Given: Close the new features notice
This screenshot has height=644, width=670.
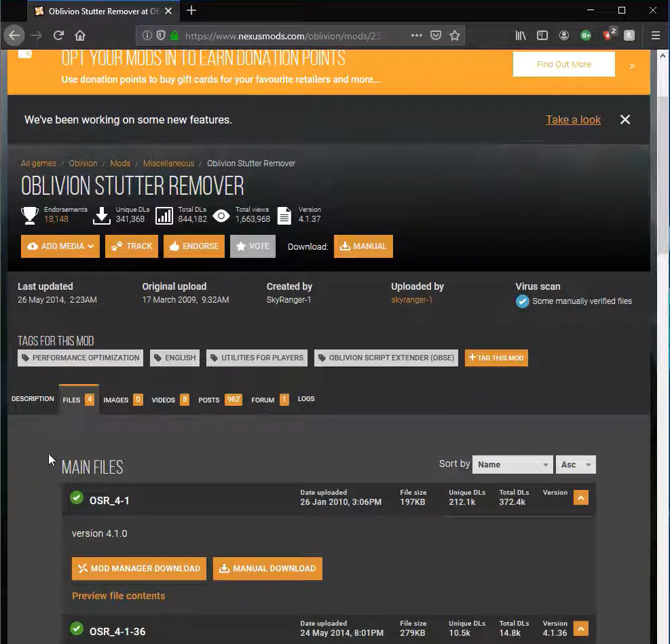Looking at the screenshot, I should pos(625,119).
